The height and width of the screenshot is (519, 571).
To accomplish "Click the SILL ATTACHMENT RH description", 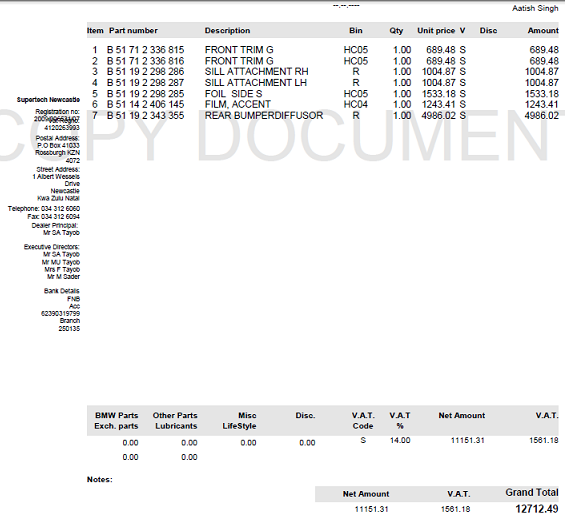I will tap(256, 72).
